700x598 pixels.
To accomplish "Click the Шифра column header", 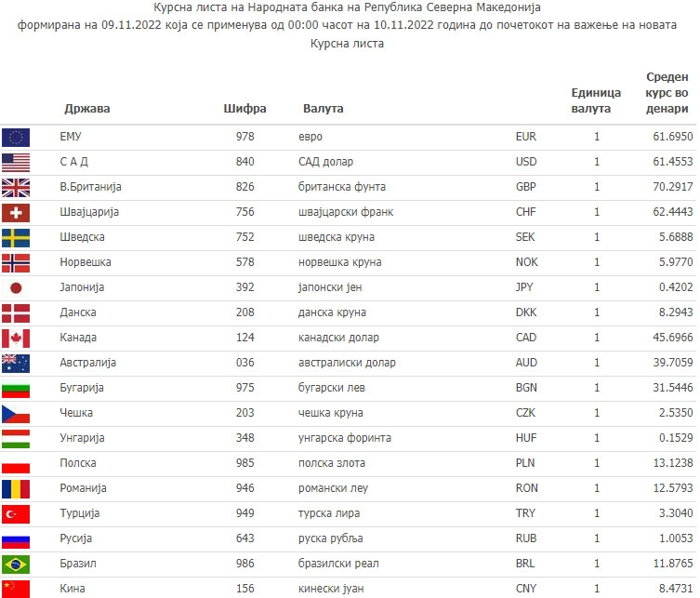I will (245, 109).
